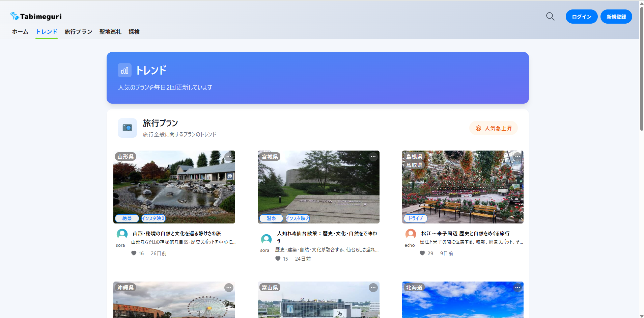Click the camera icon beside 旅行プラン heading

click(x=127, y=128)
